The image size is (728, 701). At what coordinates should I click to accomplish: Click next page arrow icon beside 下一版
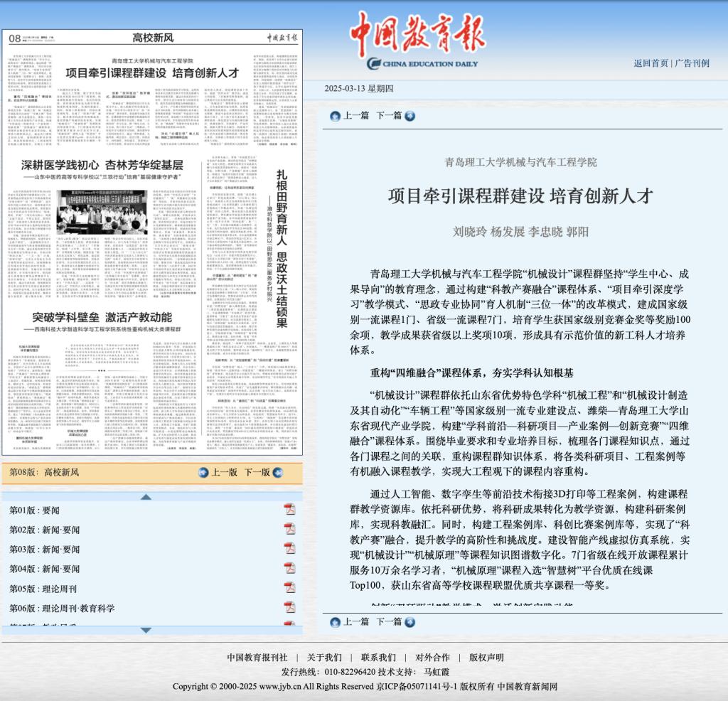pyautogui.click(x=278, y=472)
